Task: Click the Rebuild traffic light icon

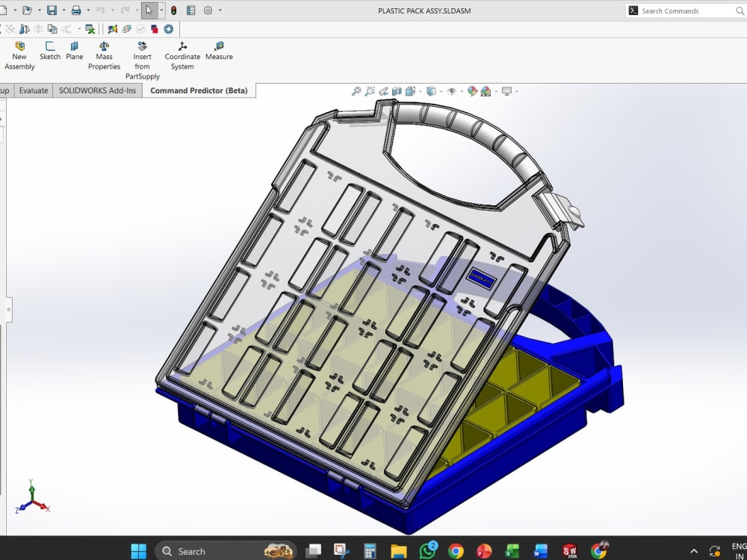Action: tap(174, 10)
